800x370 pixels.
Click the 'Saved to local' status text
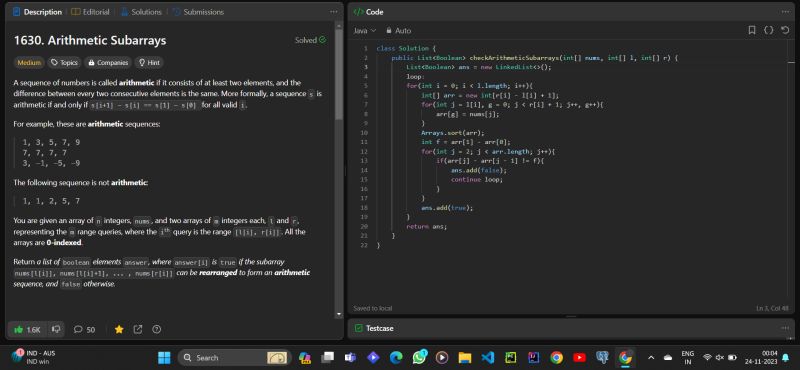tap(372, 308)
